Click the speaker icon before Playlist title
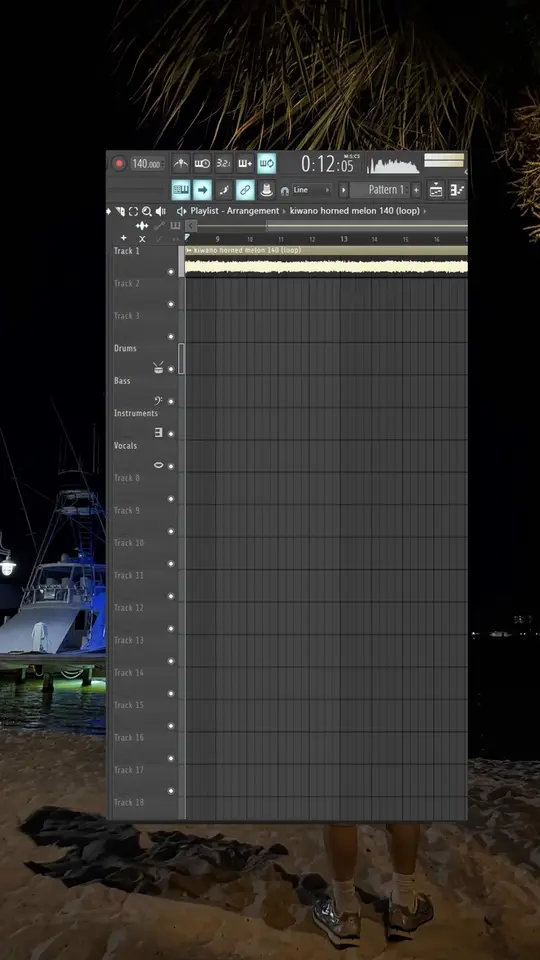540x960 pixels. (x=181, y=211)
